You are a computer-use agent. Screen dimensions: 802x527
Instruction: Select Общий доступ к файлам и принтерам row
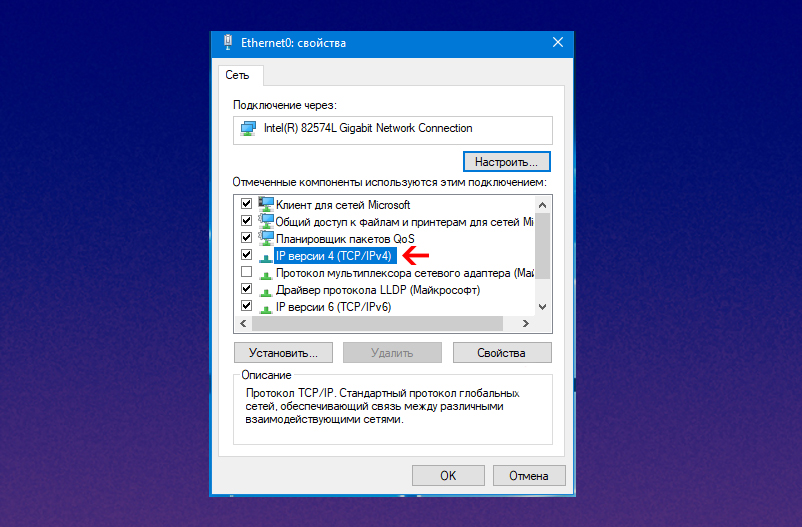405,222
